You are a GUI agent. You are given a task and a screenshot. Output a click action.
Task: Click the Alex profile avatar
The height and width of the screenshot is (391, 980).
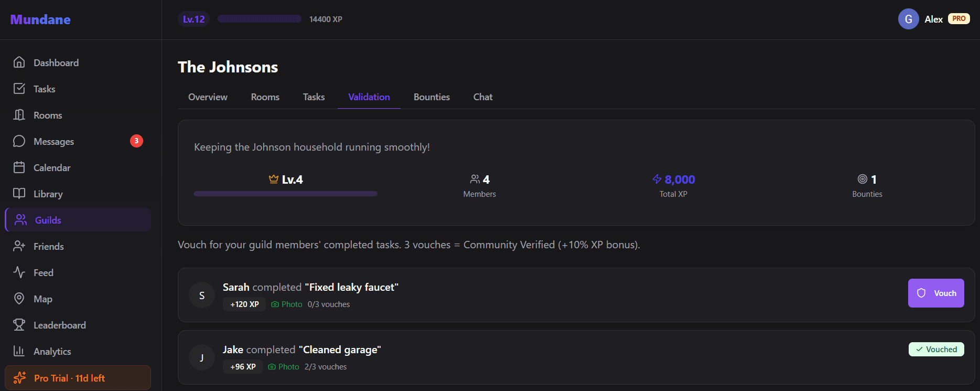point(908,19)
